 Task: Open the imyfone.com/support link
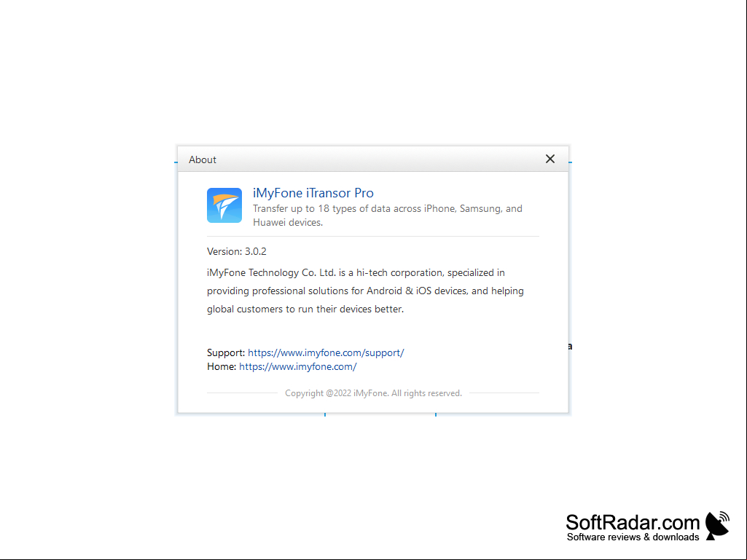pyautogui.click(x=326, y=353)
